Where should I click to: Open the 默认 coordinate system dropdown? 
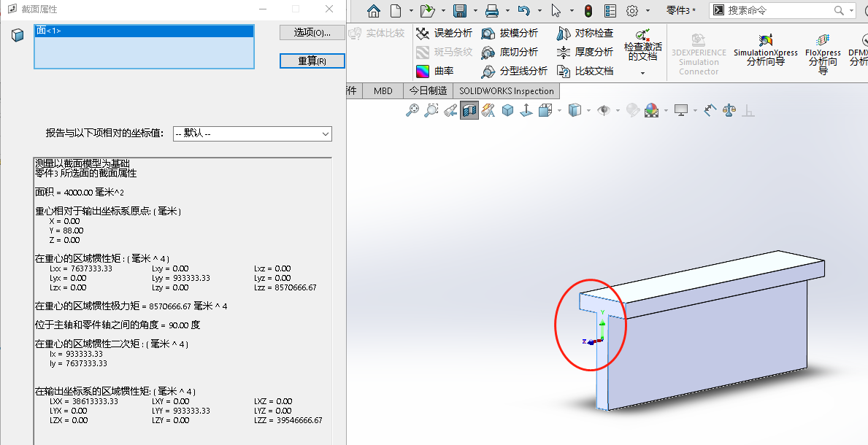click(253, 133)
